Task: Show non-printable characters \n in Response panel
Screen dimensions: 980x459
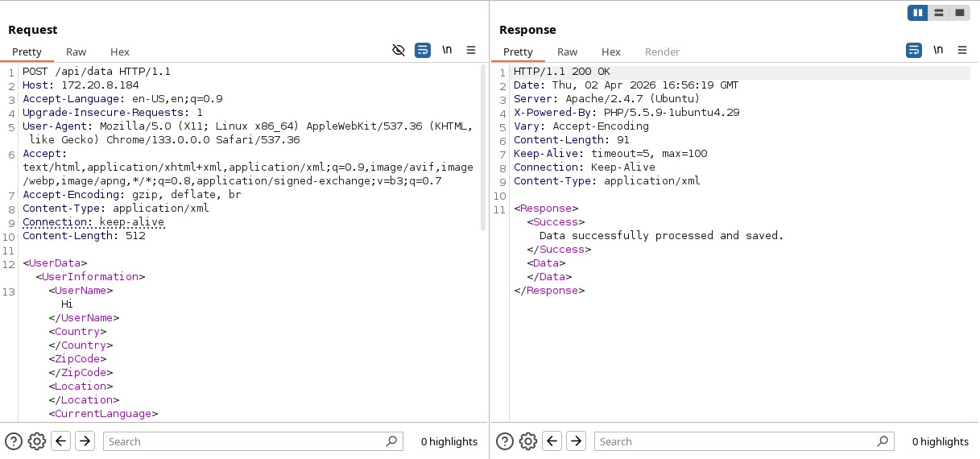Action: 938,51
